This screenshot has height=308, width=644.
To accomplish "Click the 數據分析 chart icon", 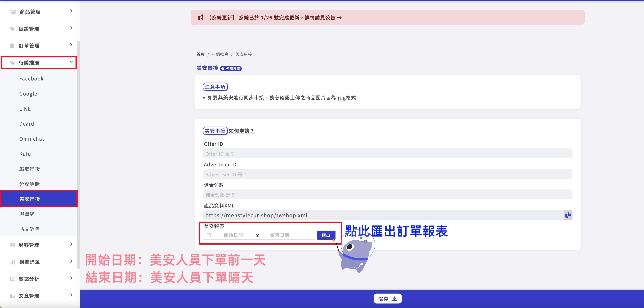I will [13, 279].
